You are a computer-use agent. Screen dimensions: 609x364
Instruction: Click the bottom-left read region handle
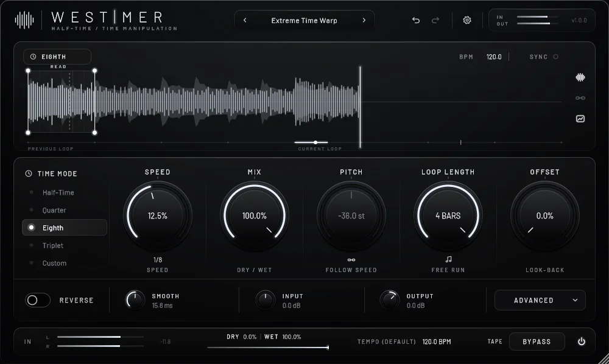tap(28, 133)
